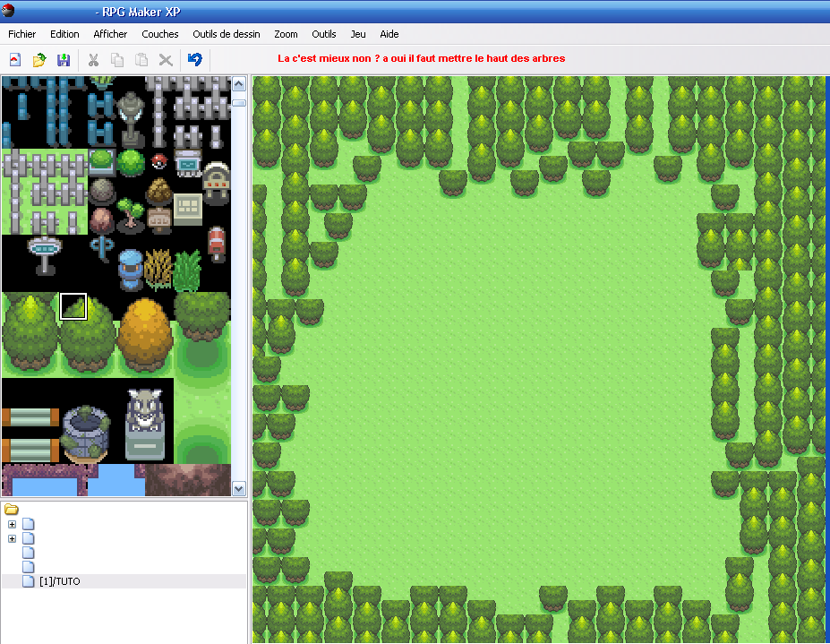Click the RPG Maker XP title bar icon
The height and width of the screenshot is (644, 830).
point(7,10)
